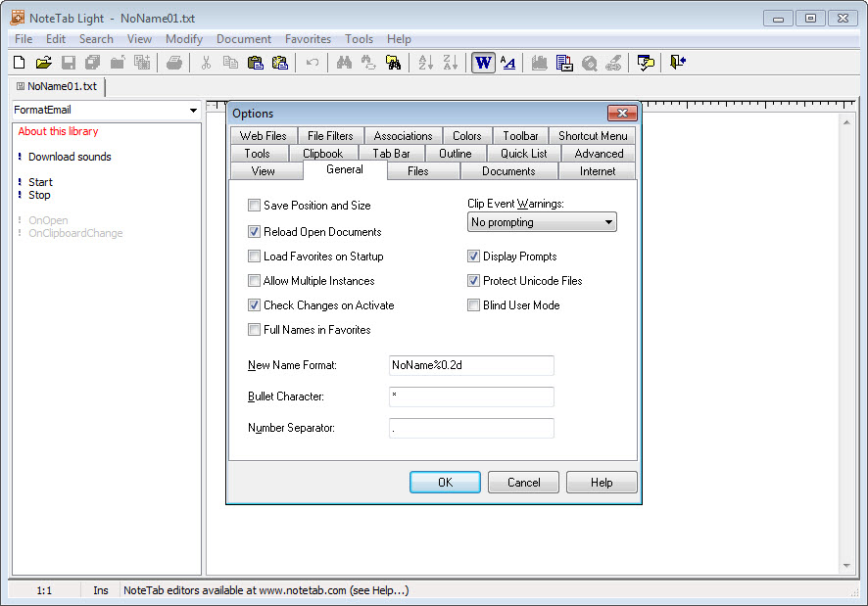The width and height of the screenshot is (868, 606).
Task: Create a new document from toolbar
Action: pos(20,63)
